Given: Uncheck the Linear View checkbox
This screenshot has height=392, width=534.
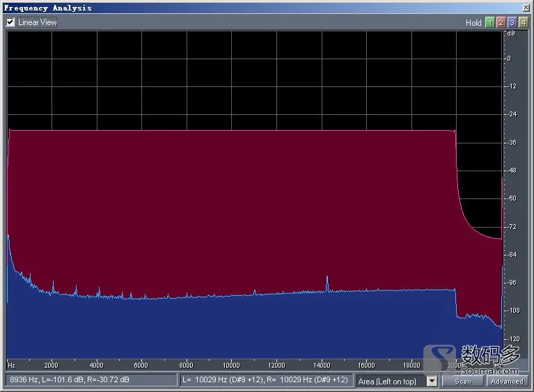Looking at the screenshot, I should pyautogui.click(x=10, y=22).
